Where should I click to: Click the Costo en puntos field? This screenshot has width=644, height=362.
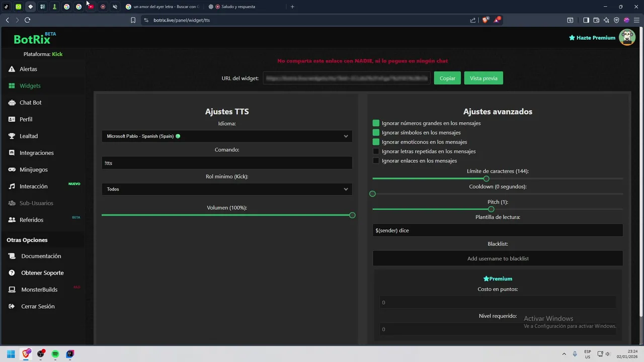click(x=498, y=302)
